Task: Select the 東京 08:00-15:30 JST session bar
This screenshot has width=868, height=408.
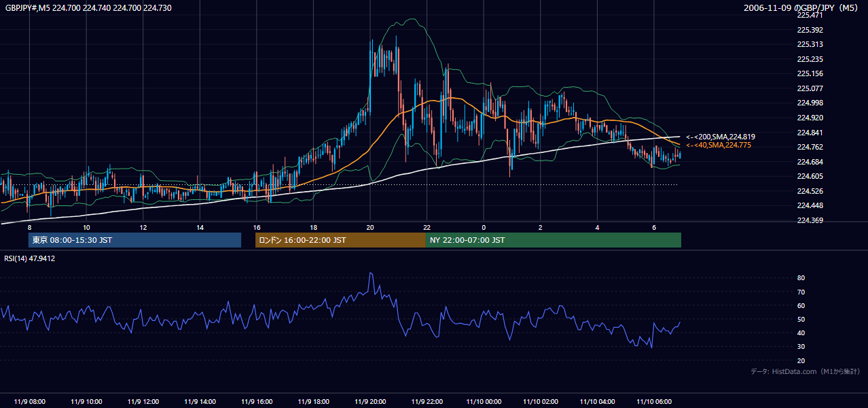Action: 134,240
